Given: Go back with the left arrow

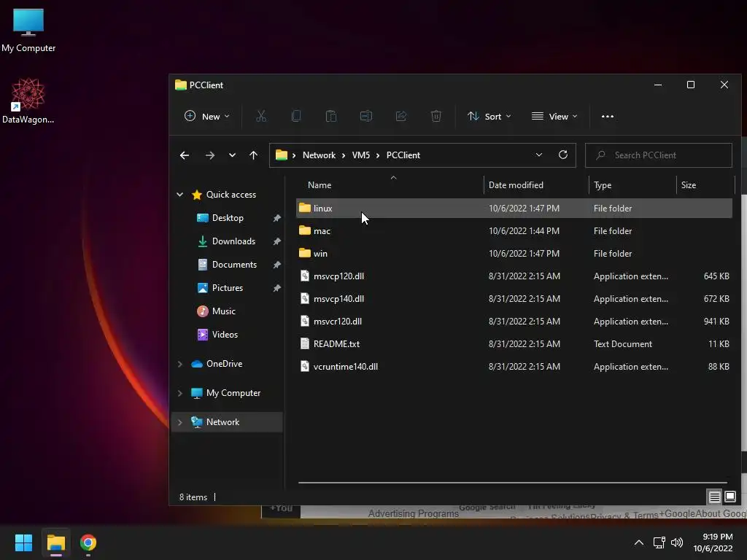Looking at the screenshot, I should (x=185, y=155).
